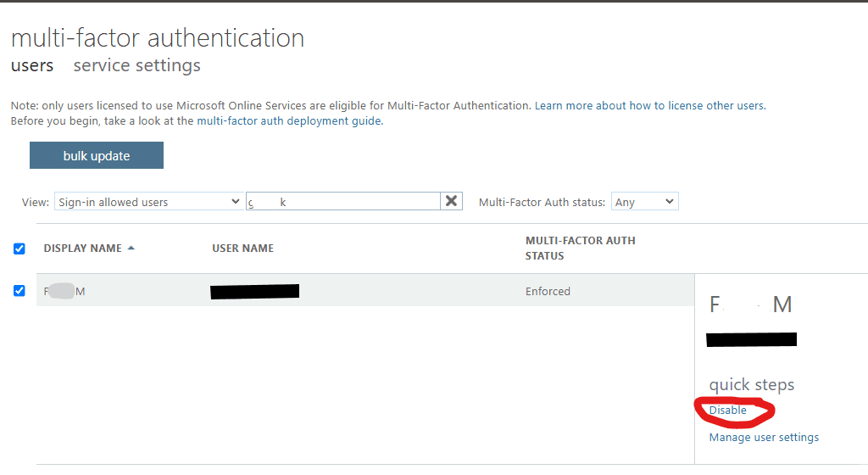Switch to the users tab
868x475 pixels.
(x=32, y=65)
